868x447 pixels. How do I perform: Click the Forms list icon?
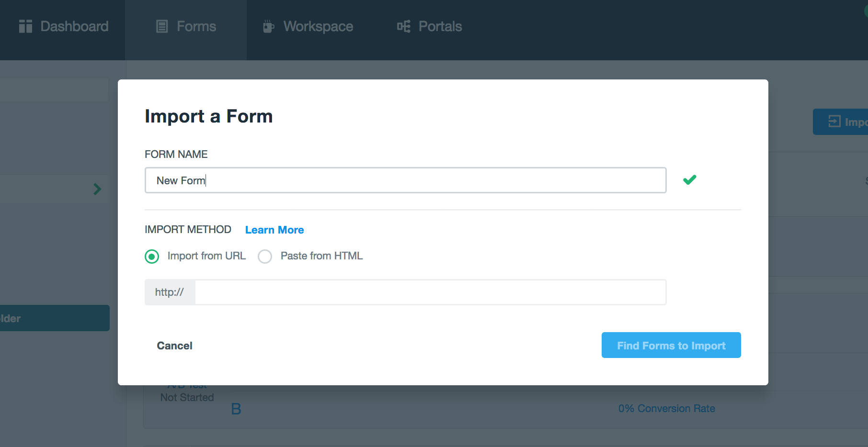tap(162, 26)
